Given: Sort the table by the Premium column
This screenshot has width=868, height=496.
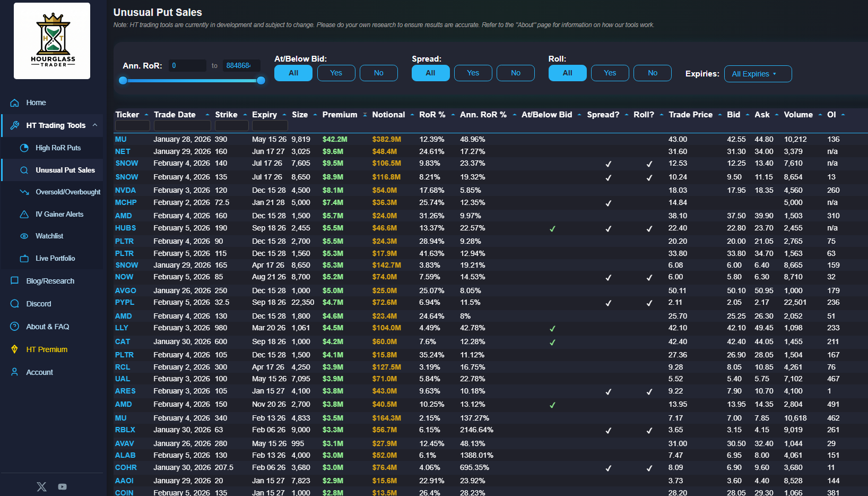Looking at the screenshot, I should tap(340, 115).
